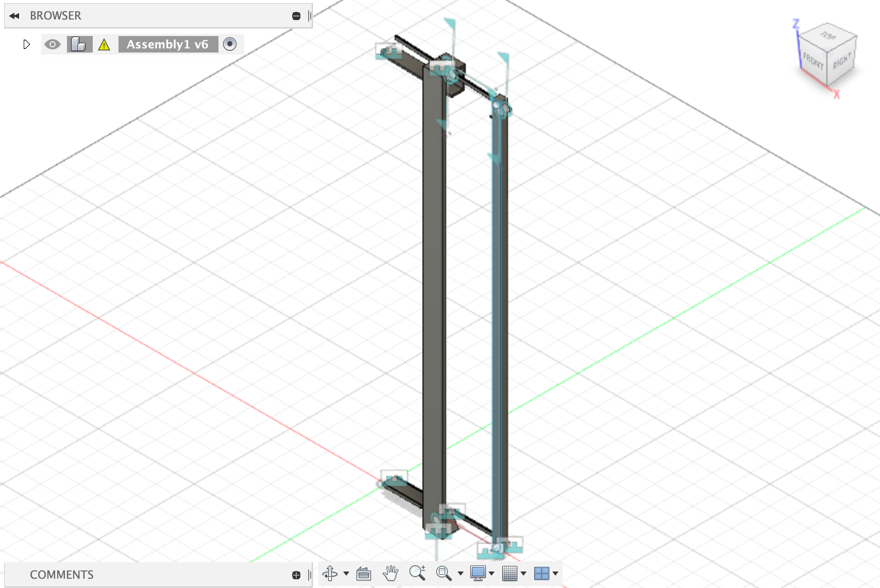Click the FRONT face of ViewCube
The height and width of the screenshot is (588, 880).
[x=813, y=61]
